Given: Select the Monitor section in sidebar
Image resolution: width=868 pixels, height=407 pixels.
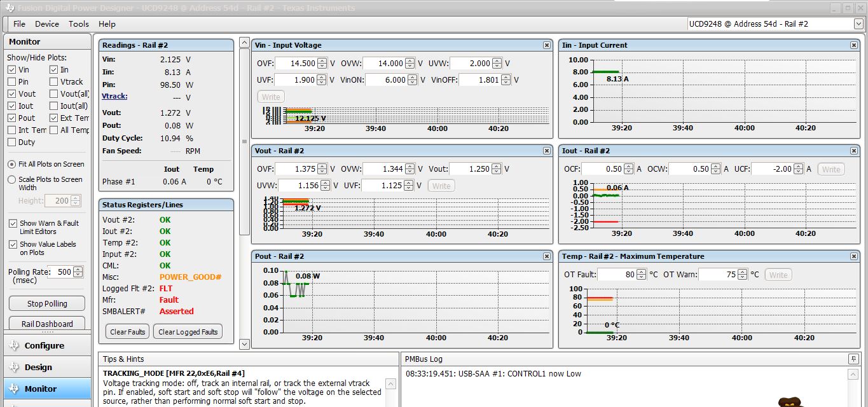Looking at the screenshot, I should coord(48,389).
